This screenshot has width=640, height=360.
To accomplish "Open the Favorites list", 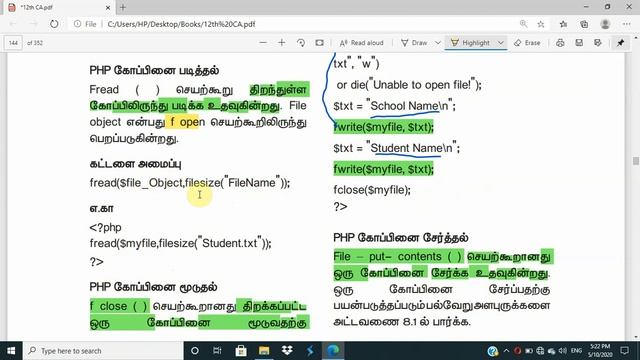I will click(563, 24).
